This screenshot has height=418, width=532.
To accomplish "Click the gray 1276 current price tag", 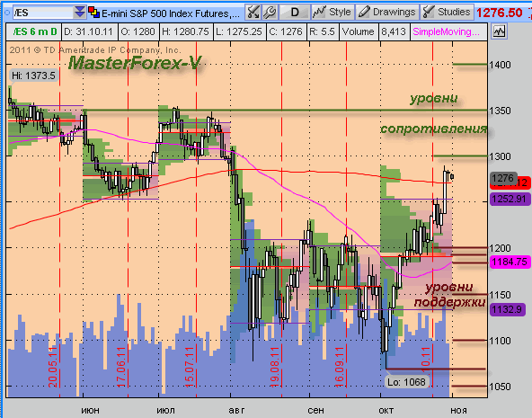I will coord(503,178).
